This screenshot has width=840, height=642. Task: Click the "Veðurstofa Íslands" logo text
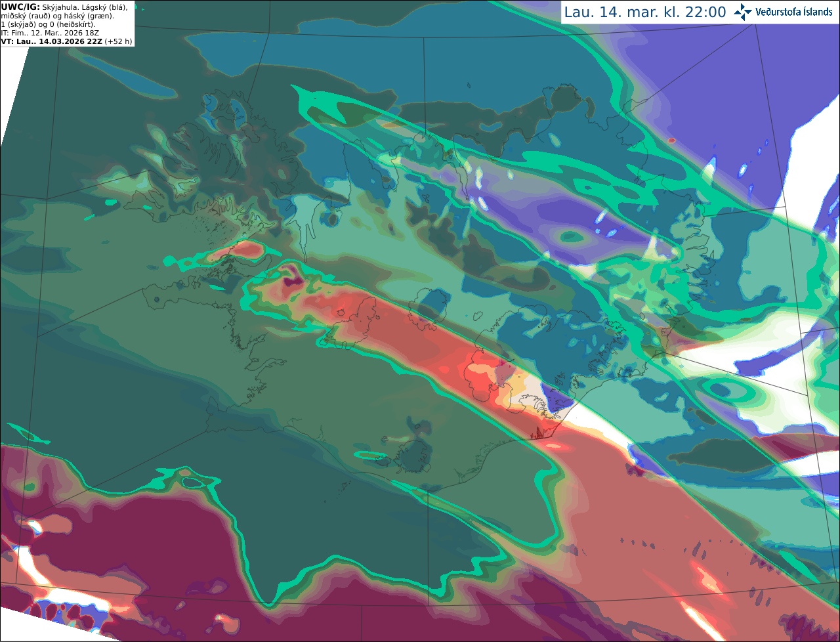click(x=793, y=12)
